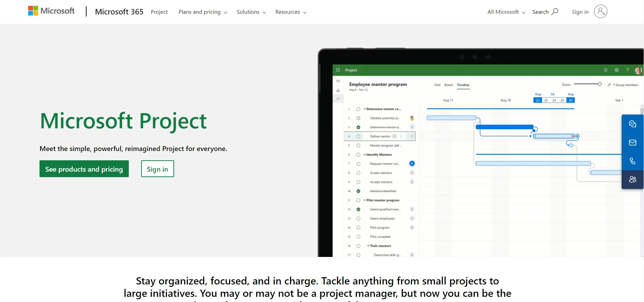Click the assignee avatar on Validate potential jo...
The height and width of the screenshot is (302, 644).
point(412,118)
